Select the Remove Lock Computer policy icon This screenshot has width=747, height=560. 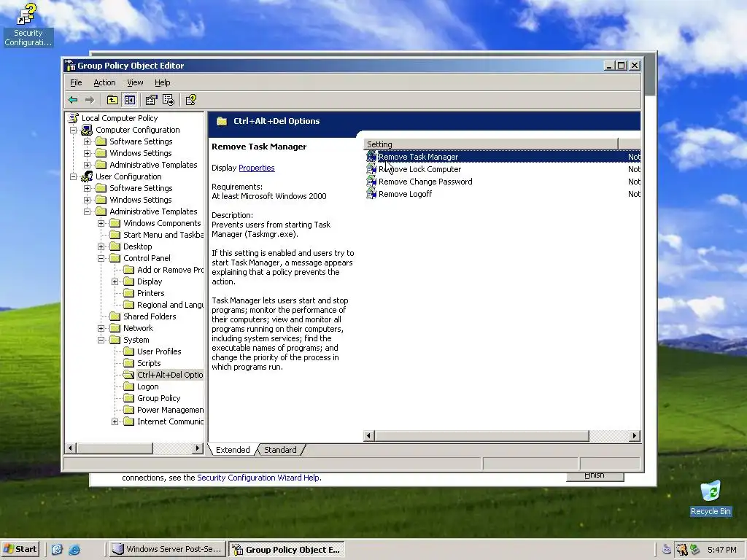pyautogui.click(x=371, y=169)
